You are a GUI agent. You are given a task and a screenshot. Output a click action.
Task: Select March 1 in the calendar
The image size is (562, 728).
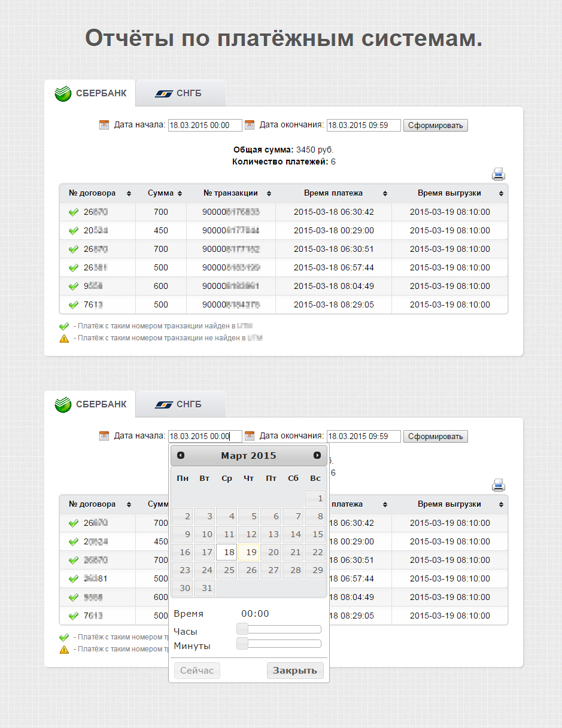[315, 498]
